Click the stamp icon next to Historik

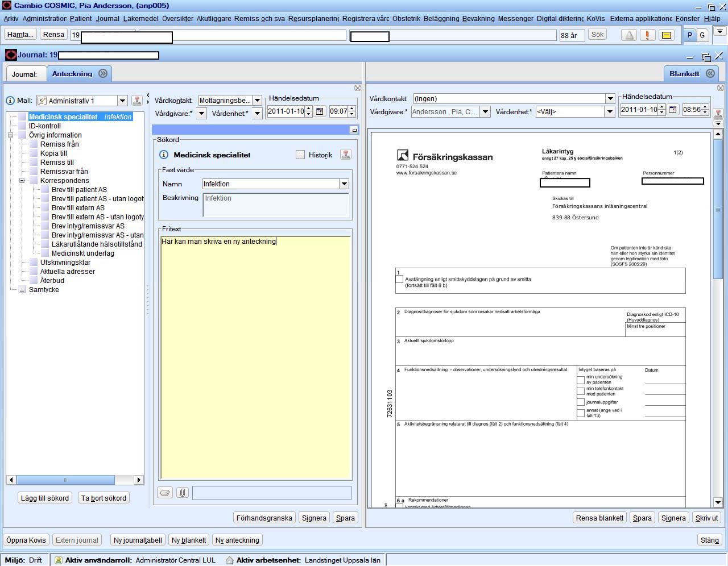click(345, 155)
